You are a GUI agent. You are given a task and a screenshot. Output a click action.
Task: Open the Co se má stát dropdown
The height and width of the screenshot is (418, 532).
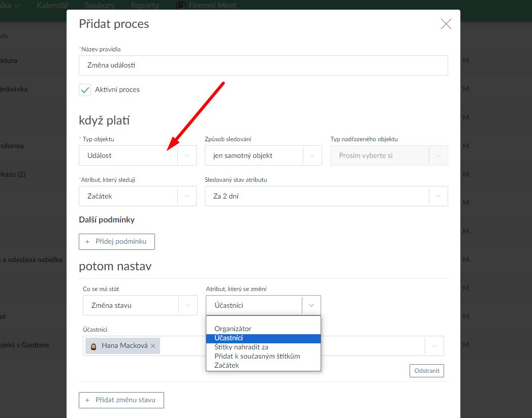[x=188, y=305]
